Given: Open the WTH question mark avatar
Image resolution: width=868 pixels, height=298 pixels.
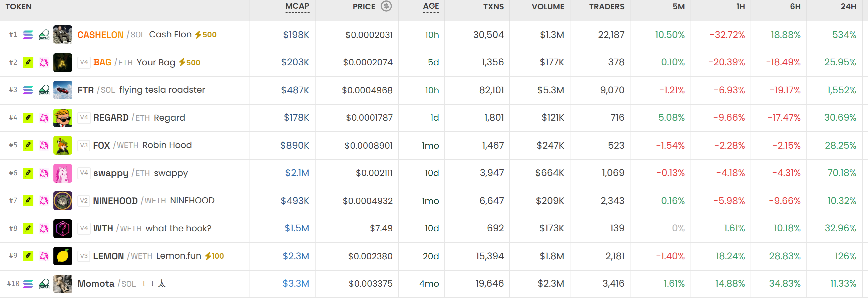Looking at the screenshot, I should pyautogui.click(x=63, y=229).
